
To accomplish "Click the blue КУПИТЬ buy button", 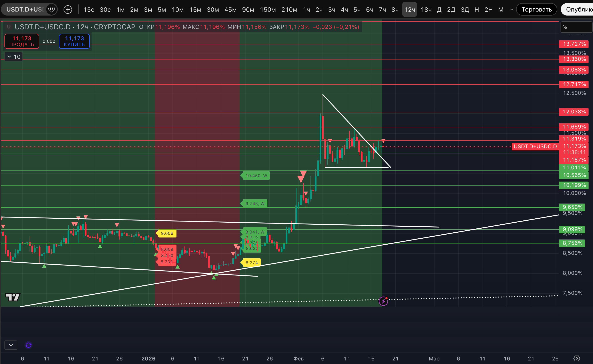I will tap(74, 41).
